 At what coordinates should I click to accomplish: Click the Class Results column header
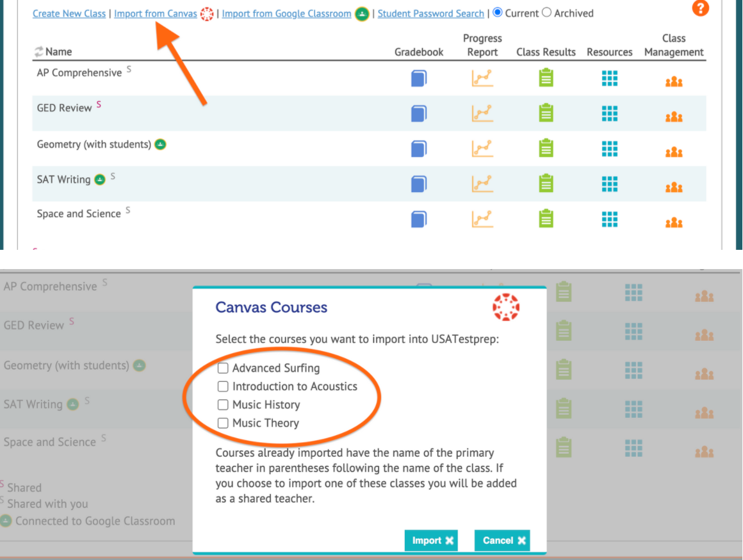546,52
